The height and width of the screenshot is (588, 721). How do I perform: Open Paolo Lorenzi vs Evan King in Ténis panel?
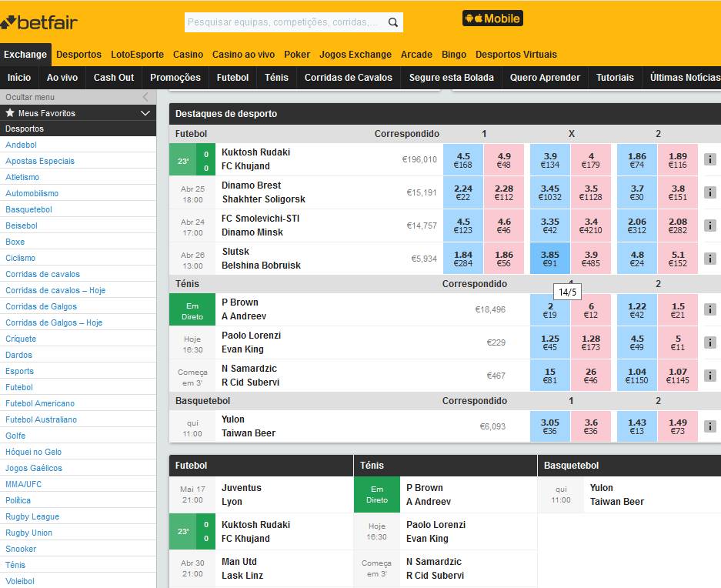coord(436,531)
